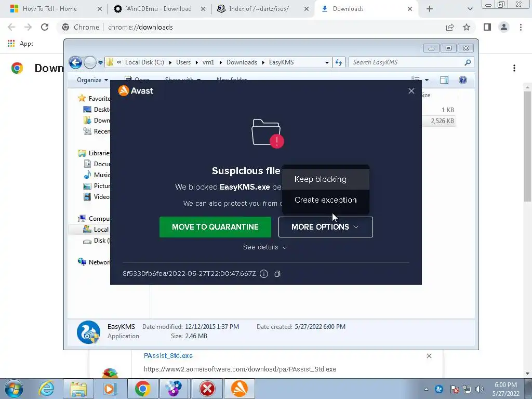Open Downloads page more actions menu

[x=514, y=68]
